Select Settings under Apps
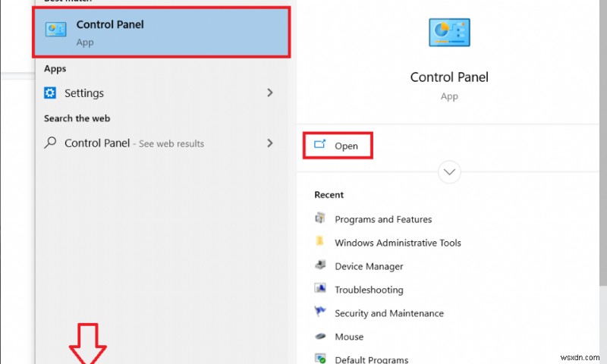The image size is (607, 364). click(84, 93)
